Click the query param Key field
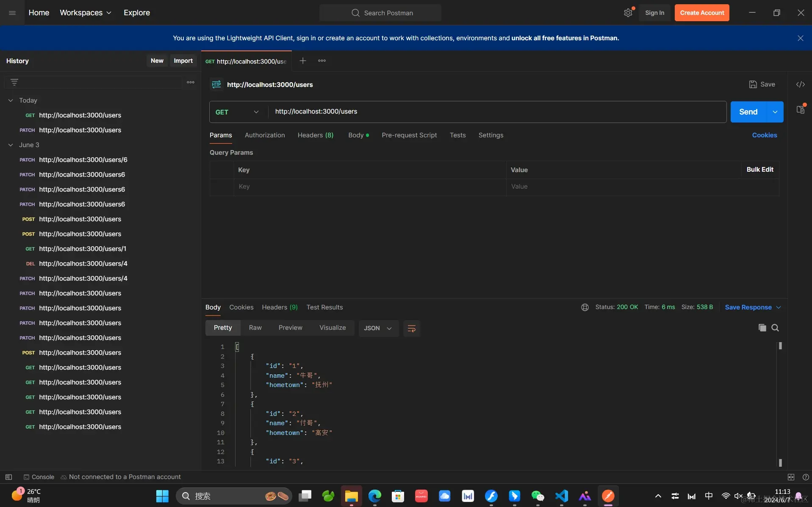 click(370, 187)
